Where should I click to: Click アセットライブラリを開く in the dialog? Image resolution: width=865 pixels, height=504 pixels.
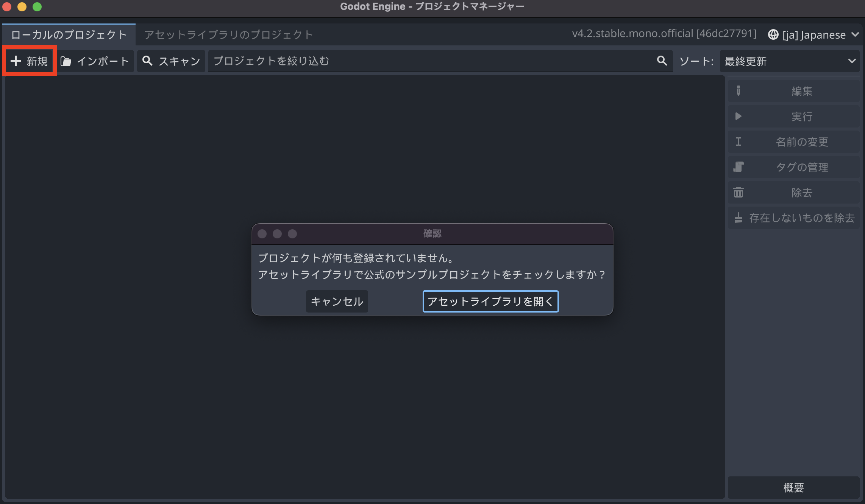coord(490,302)
